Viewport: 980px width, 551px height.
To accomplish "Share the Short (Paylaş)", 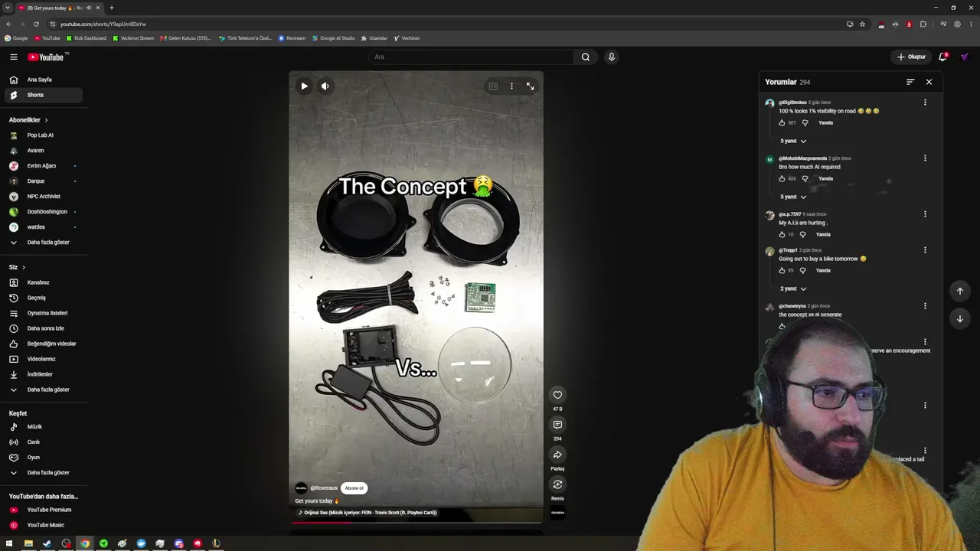I will (x=557, y=455).
